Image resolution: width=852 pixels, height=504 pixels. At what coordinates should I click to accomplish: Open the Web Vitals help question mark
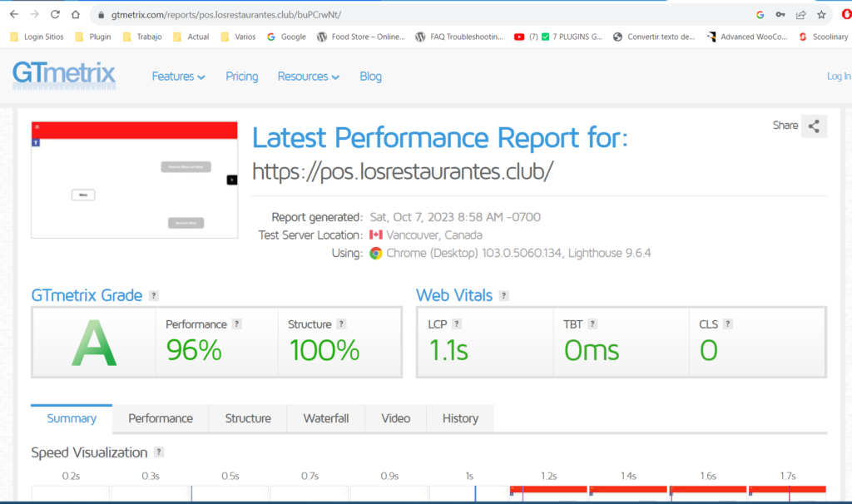pos(503,296)
